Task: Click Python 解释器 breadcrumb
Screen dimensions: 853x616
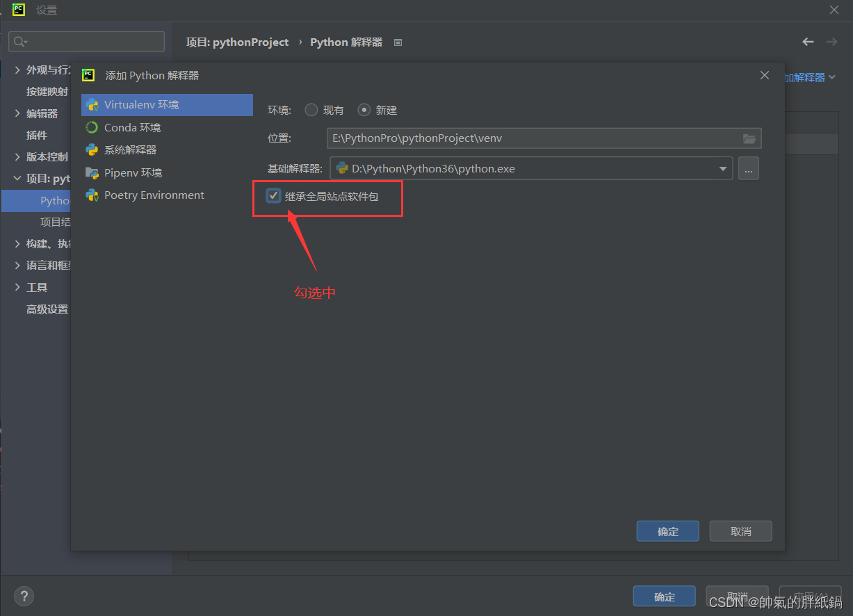Action: point(346,42)
